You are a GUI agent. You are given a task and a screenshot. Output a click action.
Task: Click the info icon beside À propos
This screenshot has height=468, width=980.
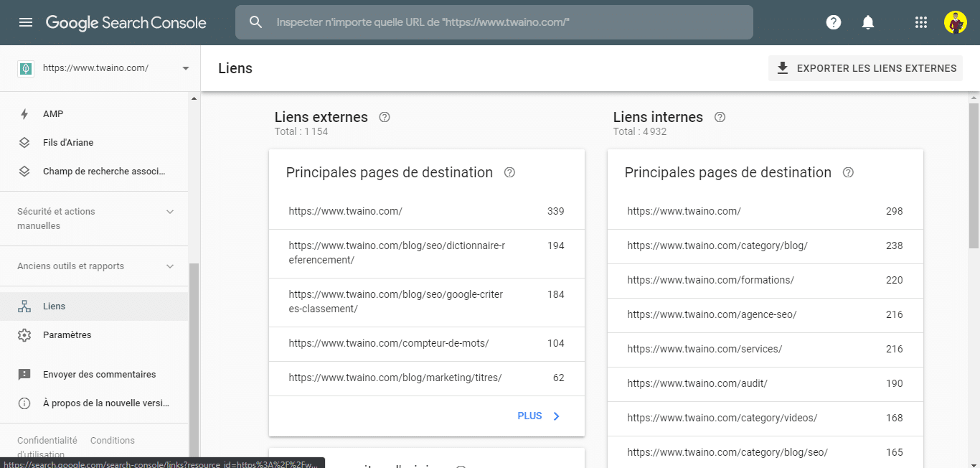(24, 403)
